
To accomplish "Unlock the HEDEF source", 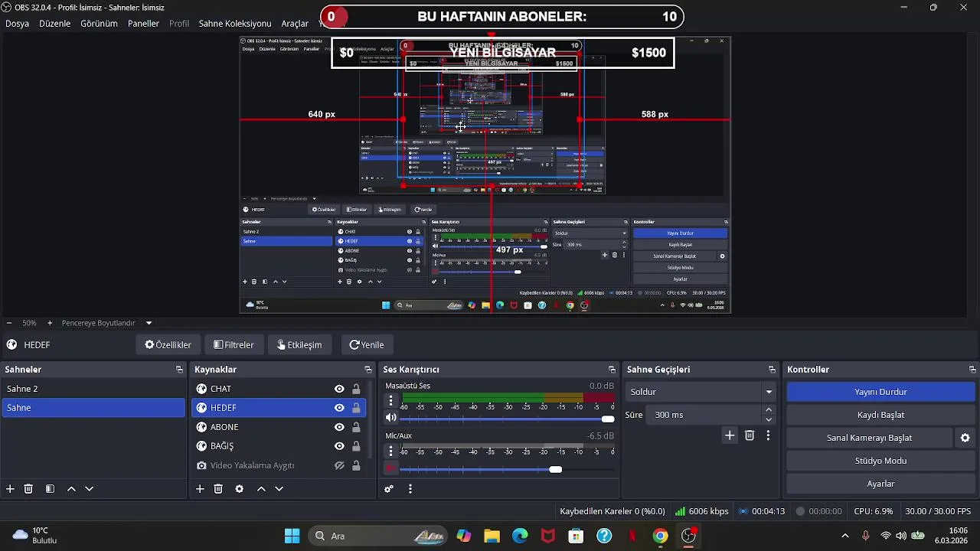I will [356, 408].
